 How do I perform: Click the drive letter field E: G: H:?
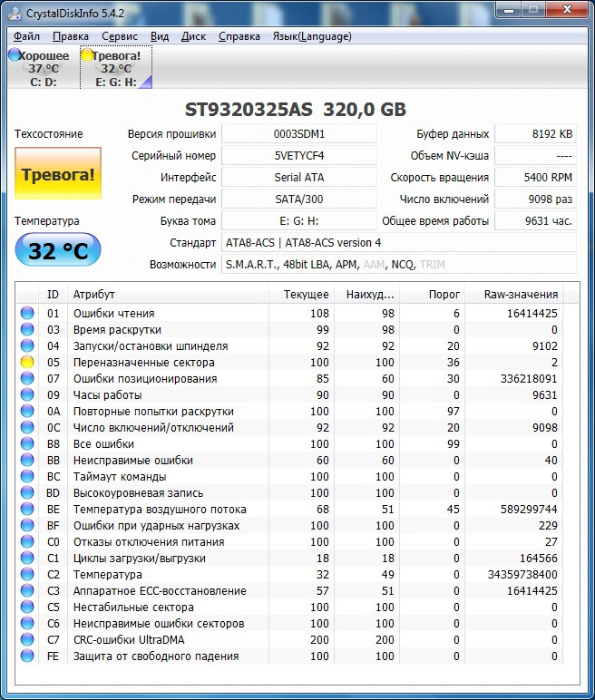coord(298,221)
